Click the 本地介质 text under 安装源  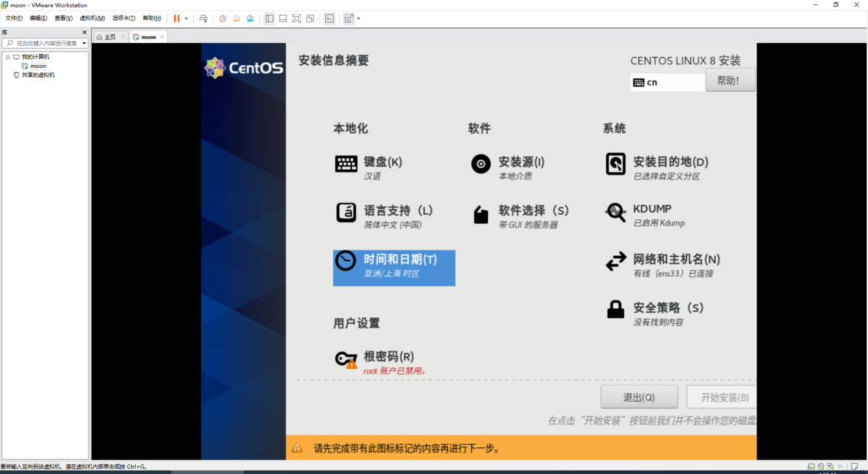[515, 176]
